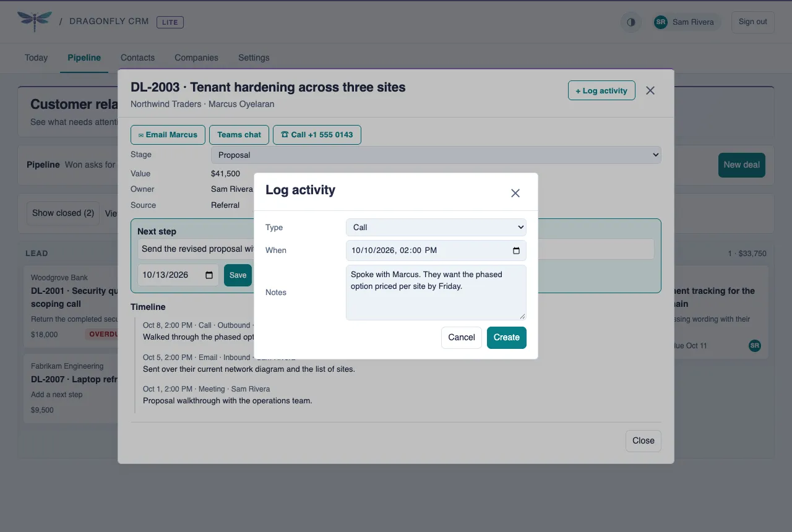This screenshot has height=532, width=792.
Task: Click the Woodgrove Bank card company name
Action: 59,278
